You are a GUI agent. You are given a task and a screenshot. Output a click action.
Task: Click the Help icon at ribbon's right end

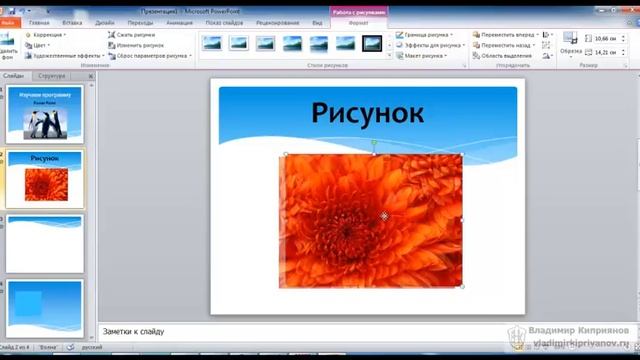coord(637,23)
